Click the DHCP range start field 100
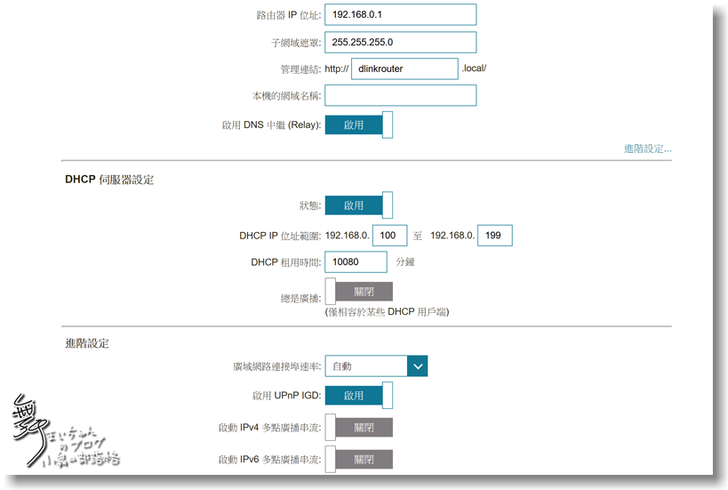 (390, 235)
